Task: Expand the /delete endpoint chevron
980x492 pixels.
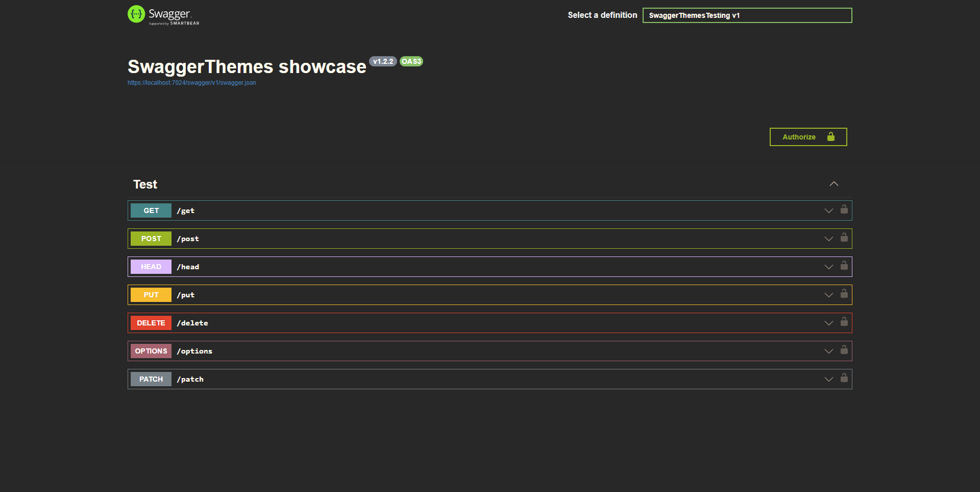Action: pos(829,323)
